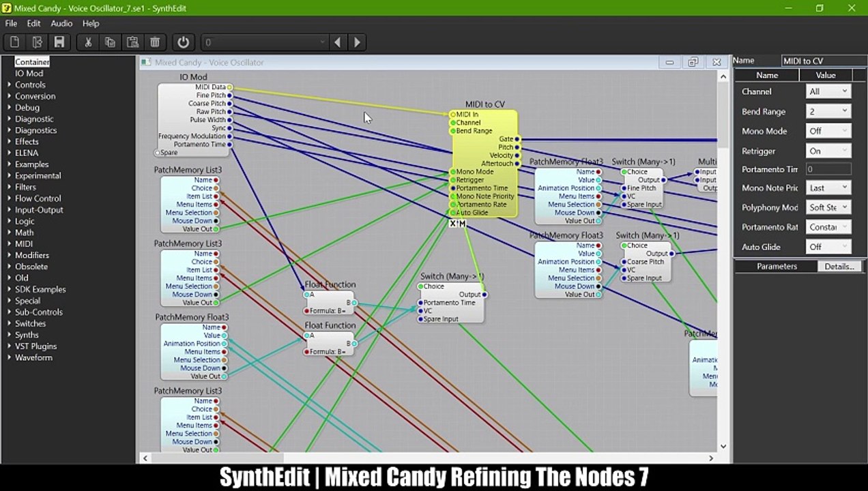Open the Polyphony Mode dropdown
This screenshot has width=868, height=491.
(828, 207)
